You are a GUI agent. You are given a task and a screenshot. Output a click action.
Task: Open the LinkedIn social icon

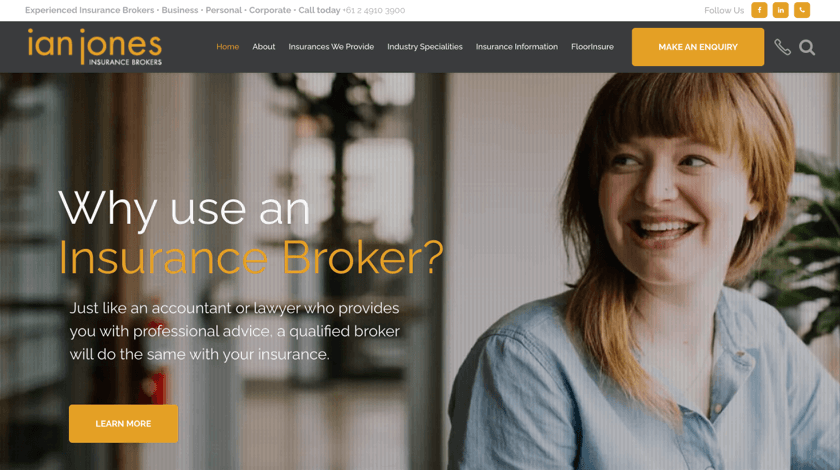781,10
